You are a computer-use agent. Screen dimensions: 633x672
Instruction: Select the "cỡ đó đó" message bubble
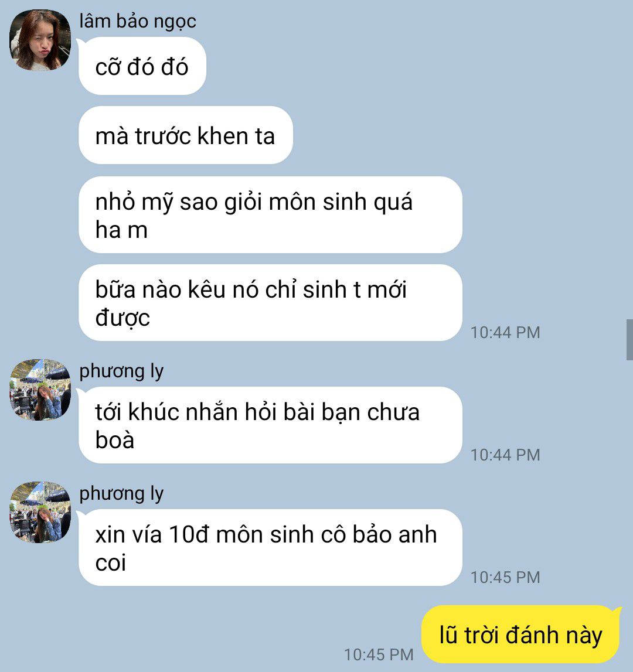click(142, 66)
